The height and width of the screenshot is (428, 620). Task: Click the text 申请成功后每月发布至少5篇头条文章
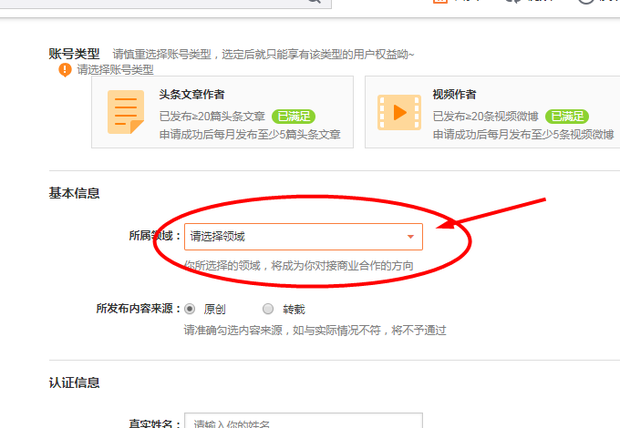tap(250, 134)
